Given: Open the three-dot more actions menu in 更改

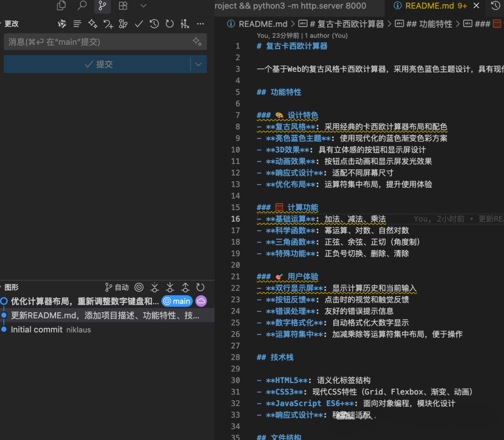Looking at the screenshot, I should tap(200, 24).
